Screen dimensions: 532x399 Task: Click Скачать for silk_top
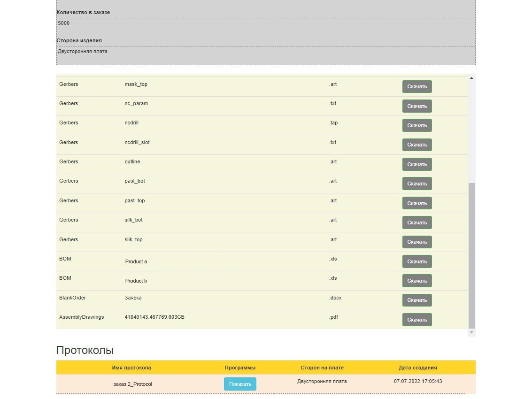tap(416, 242)
